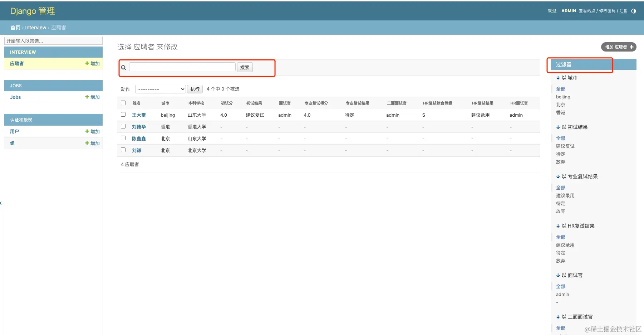Viewport: 644px width, 335px height.
Task: Open the 查看站点 link
Action: point(587,11)
